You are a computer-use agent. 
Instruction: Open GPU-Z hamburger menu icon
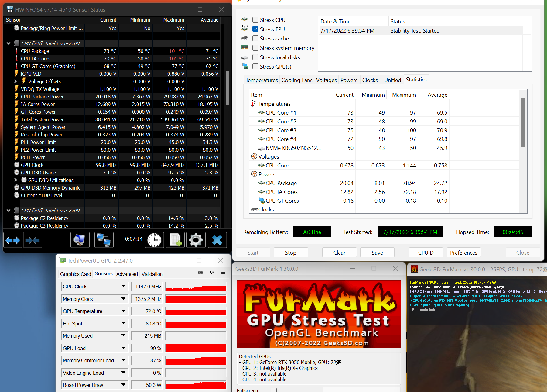pos(223,272)
